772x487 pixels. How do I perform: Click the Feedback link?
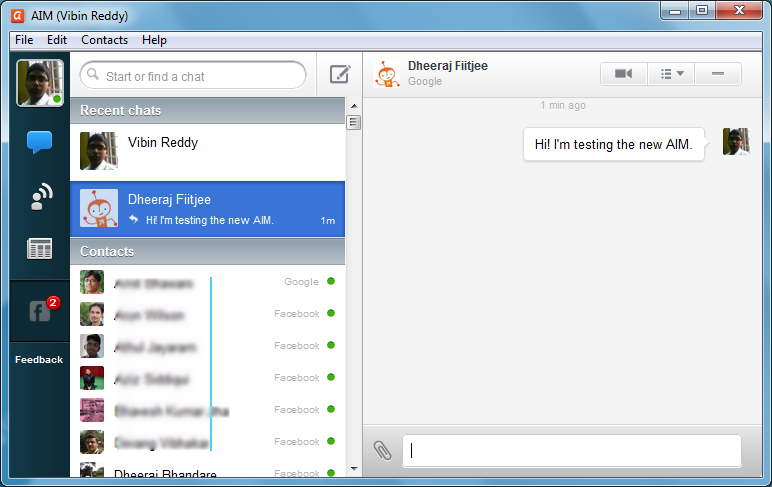pos(39,360)
